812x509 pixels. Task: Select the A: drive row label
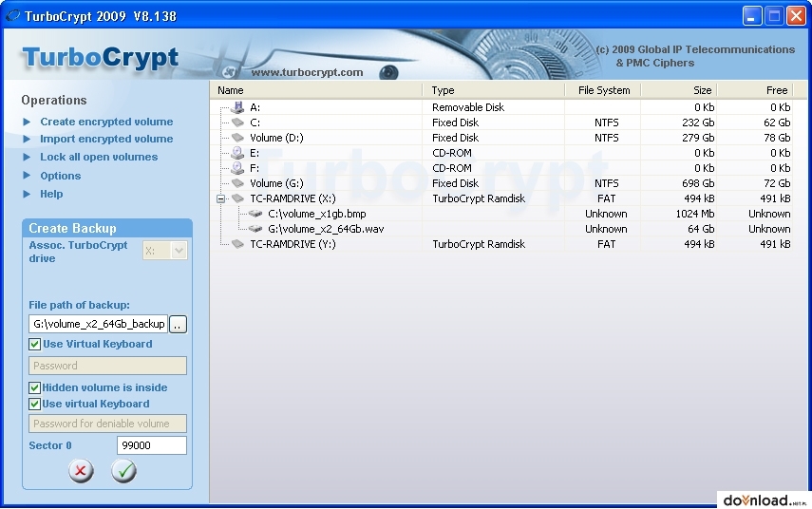(x=255, y=107)
